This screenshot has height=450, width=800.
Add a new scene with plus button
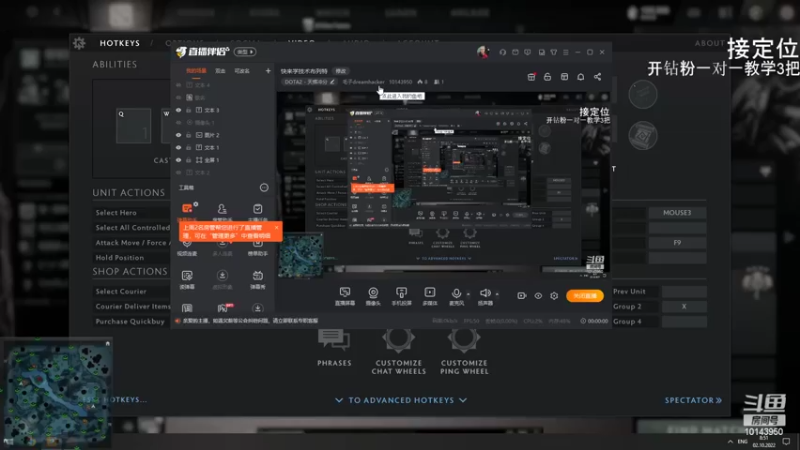[268, 71]
